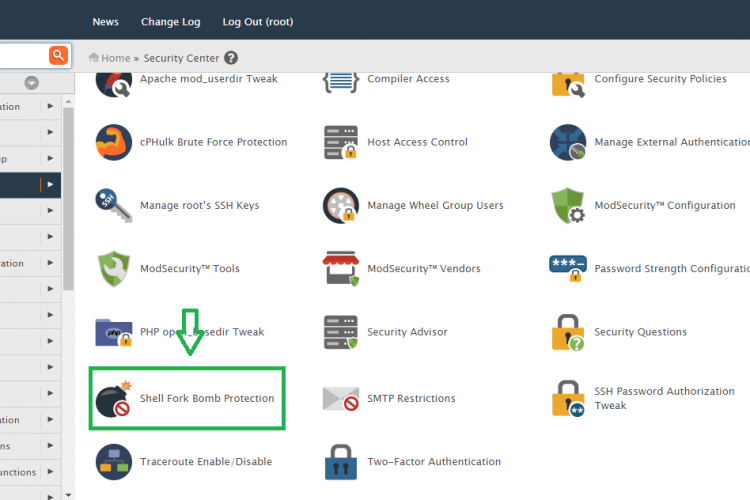The width and height of the screenshot is (750, 500).
Task: Expand the sidebar row ending in 'ns'
Action: coord(50,445)
